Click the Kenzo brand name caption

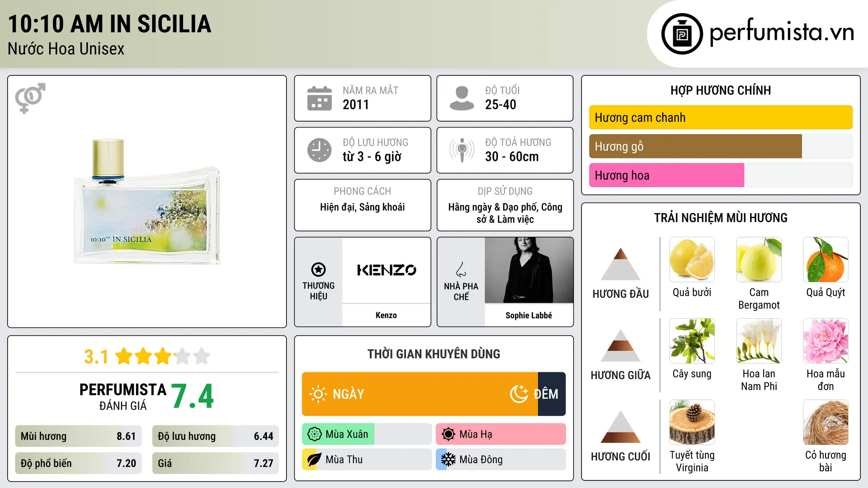[386, 315]
